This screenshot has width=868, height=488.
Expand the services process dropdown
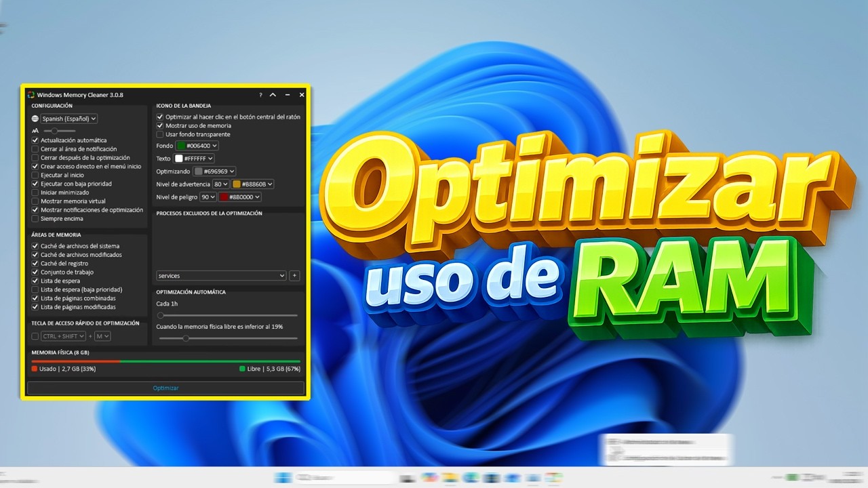click(221, 276)
